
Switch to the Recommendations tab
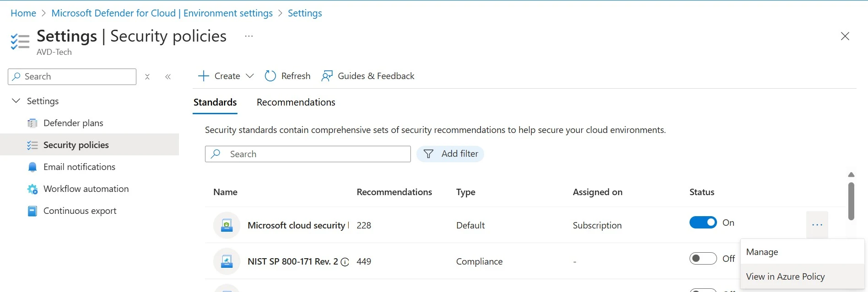[x=296, y=102]
